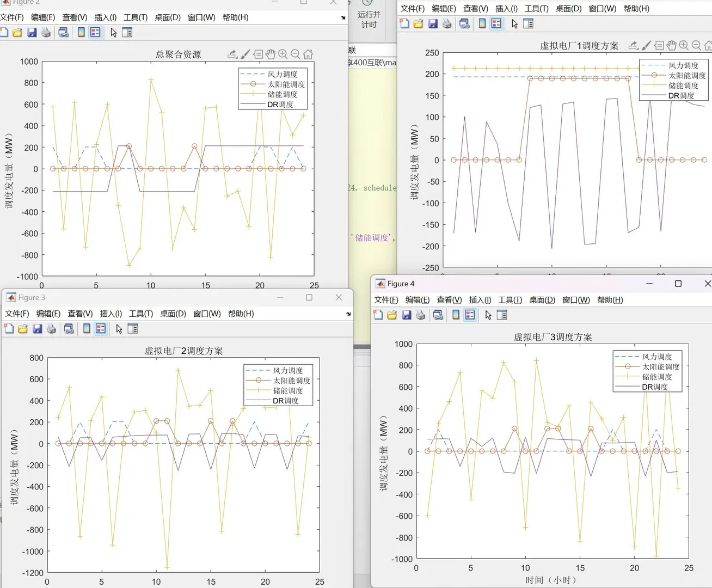The image size is (712, 588).
Task: Toggle Insert Colorbar in Figure 4 toolbar
Action: (x=456, y=315)
